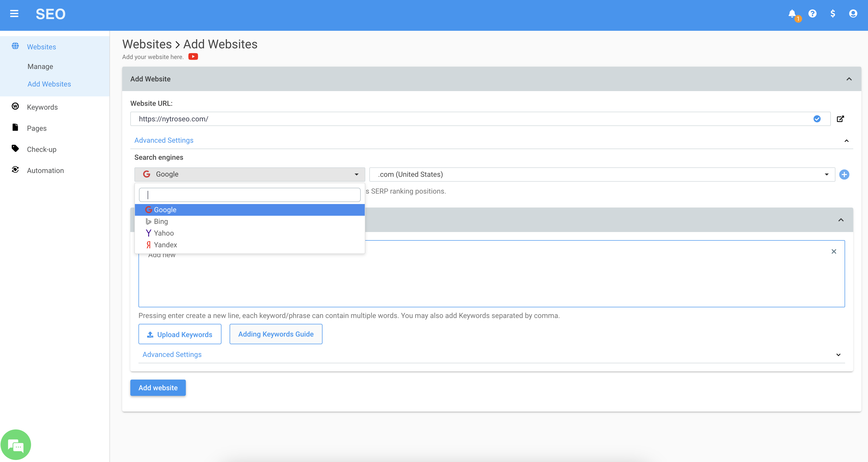Open the billing dollar icon

tap(833, 13)
